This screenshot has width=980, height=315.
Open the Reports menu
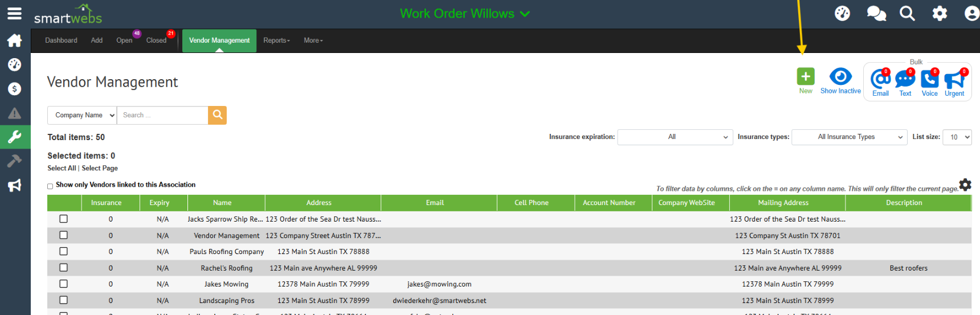(x=276, y=40)
